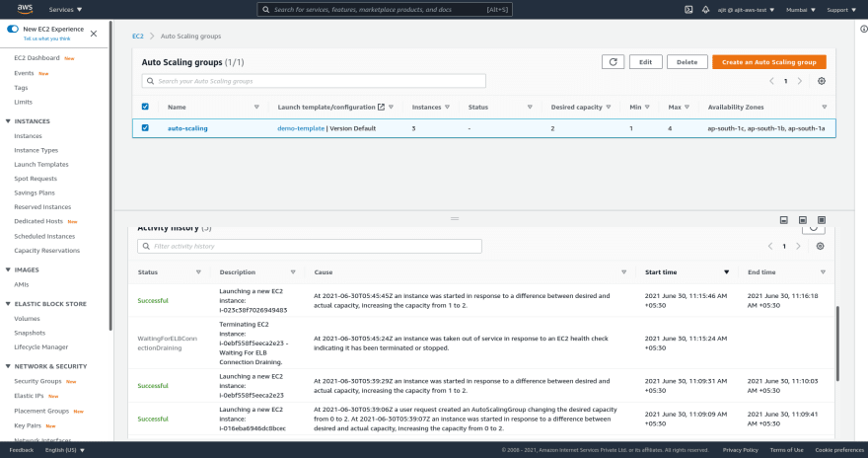Go to previous page of activity history
The width and height of the screenshot is (868, 458).
[x=770, y=246]
